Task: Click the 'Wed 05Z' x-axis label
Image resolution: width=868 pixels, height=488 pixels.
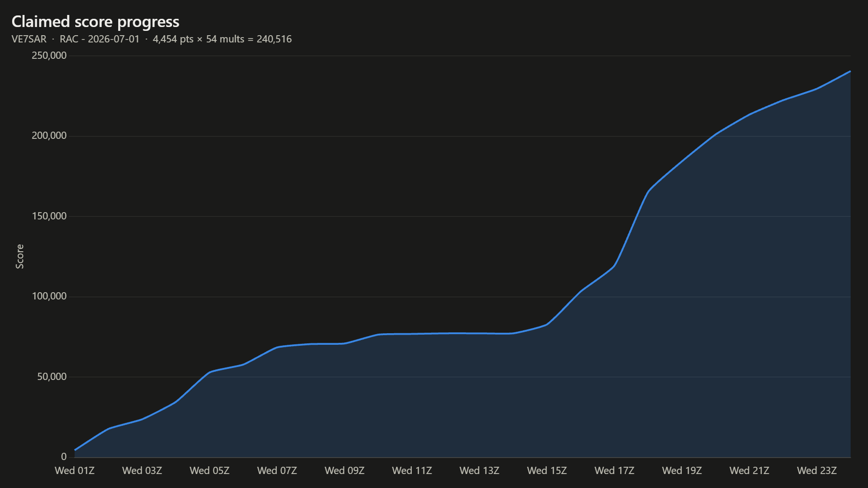Action: (210, 471)
